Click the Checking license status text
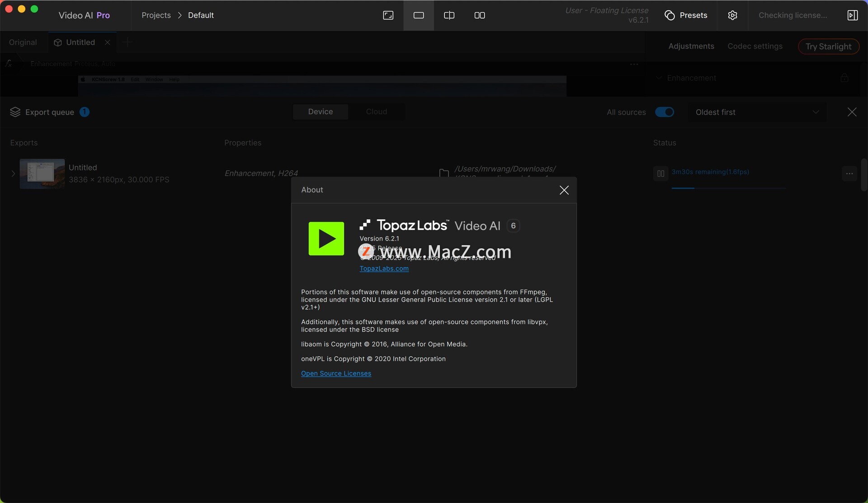Screen dimensions: 868x503 coord(793,15)
